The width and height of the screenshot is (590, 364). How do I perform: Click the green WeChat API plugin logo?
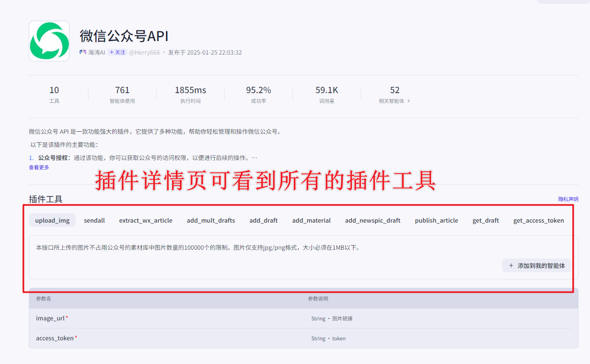pyautogui.click(x=49, y=41)
